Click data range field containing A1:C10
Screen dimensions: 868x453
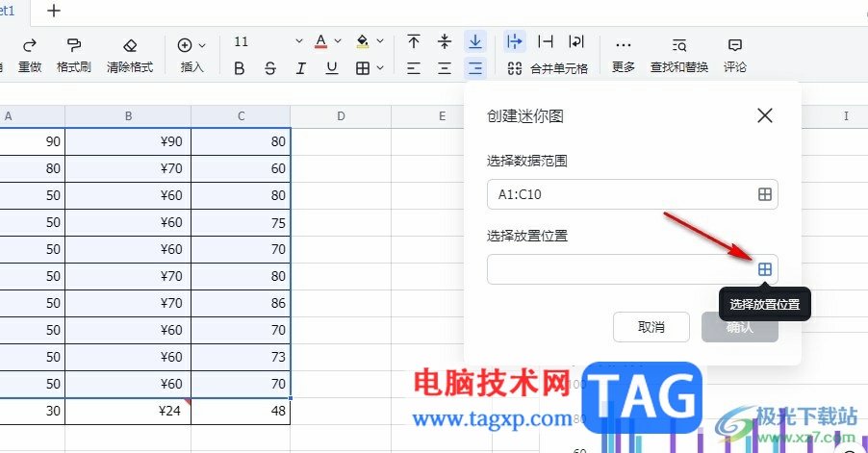click(632, 194)
